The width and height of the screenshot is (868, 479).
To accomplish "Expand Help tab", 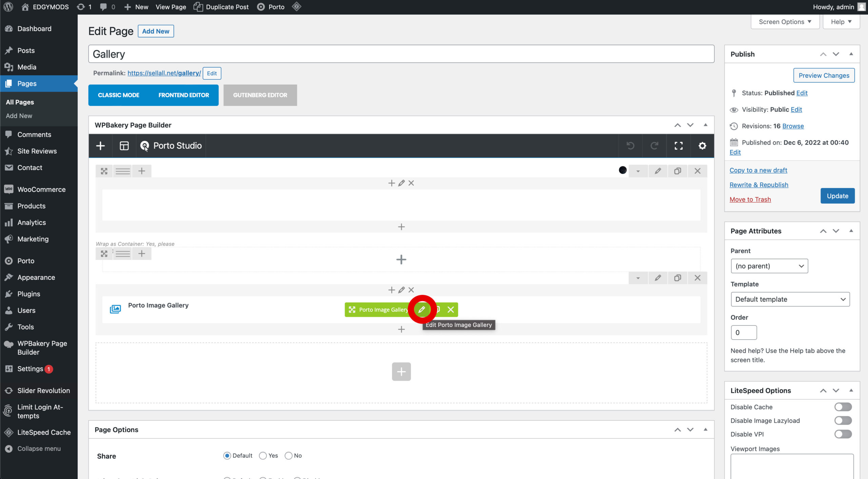I will pos(841,22).
